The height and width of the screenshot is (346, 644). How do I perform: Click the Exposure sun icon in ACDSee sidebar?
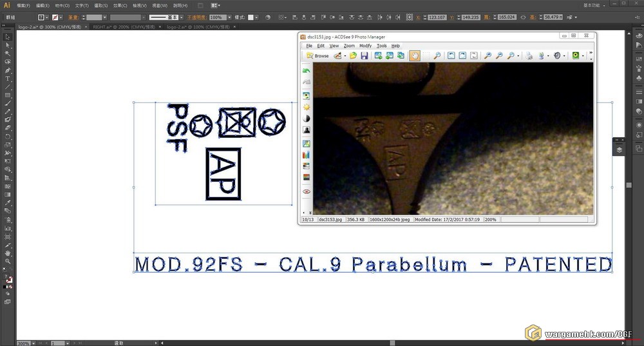307,107
